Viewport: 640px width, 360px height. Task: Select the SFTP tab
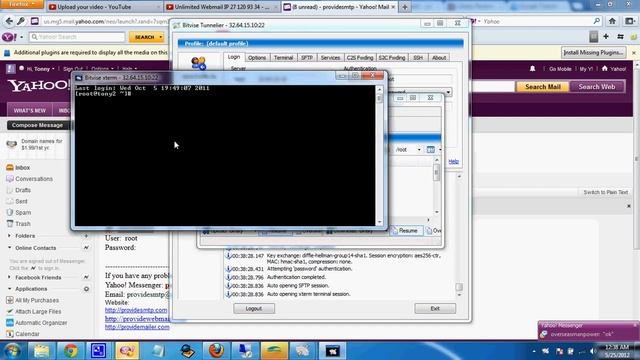click(307, 58)
